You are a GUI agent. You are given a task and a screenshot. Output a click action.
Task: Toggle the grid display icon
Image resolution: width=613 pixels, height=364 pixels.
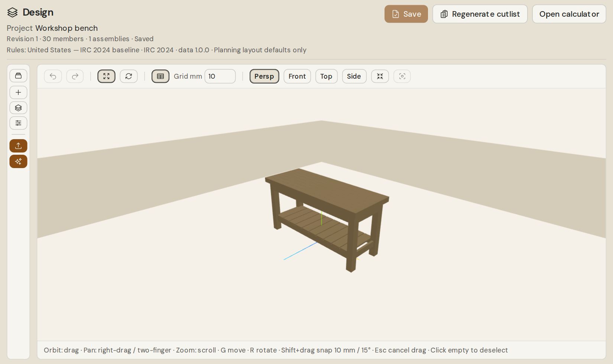pyautogui.click(x=160, y=76)
